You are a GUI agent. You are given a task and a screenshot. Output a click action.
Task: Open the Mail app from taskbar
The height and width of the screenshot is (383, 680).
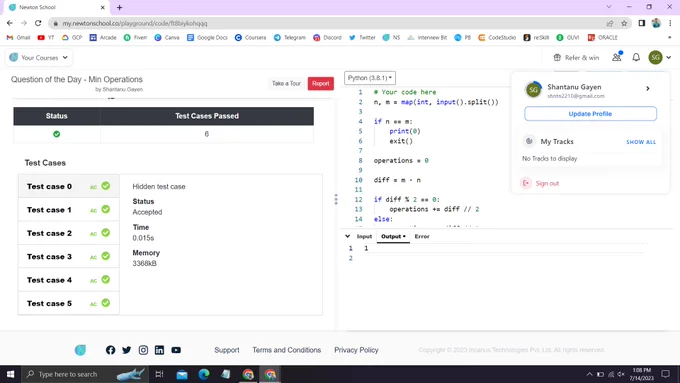182,374
